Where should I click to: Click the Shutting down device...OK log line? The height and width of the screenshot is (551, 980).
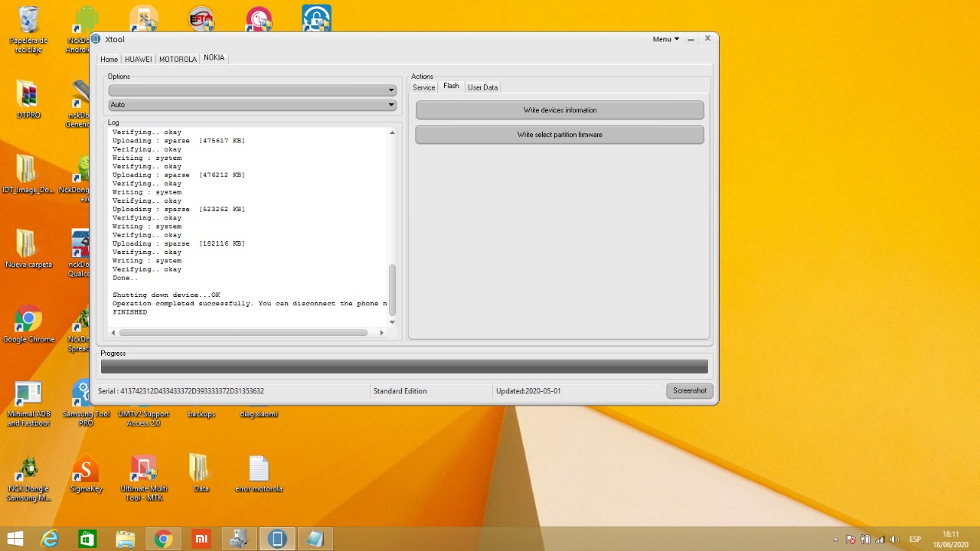pyautogui.click(x=166, y=295)
